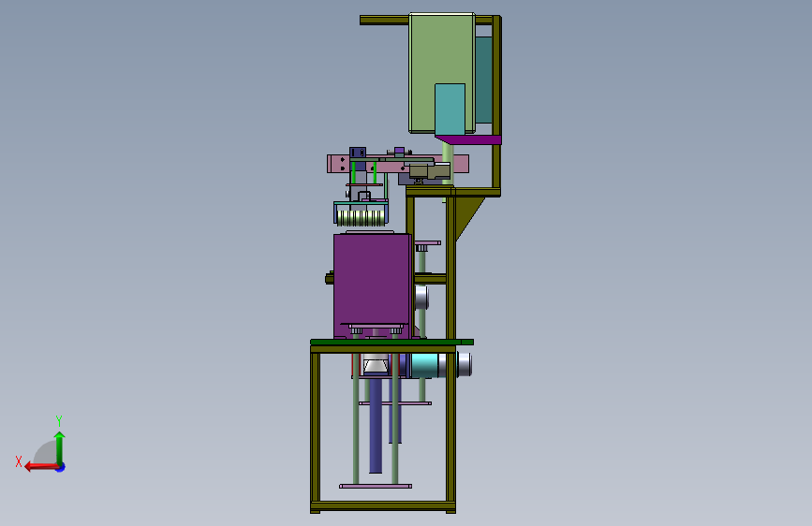Screen dimensions: 812x526
Task: Select the long dark blue vertical cylinder
Action: [376, 426]
